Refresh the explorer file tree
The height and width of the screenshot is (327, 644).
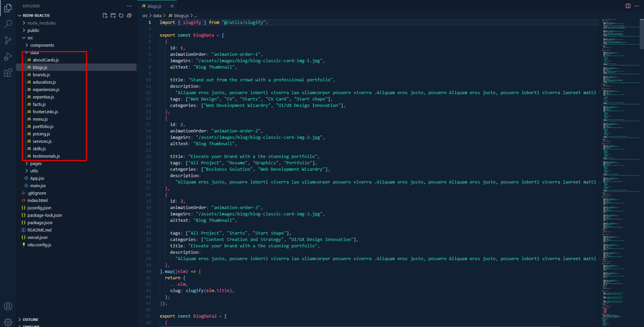(121, 15)
